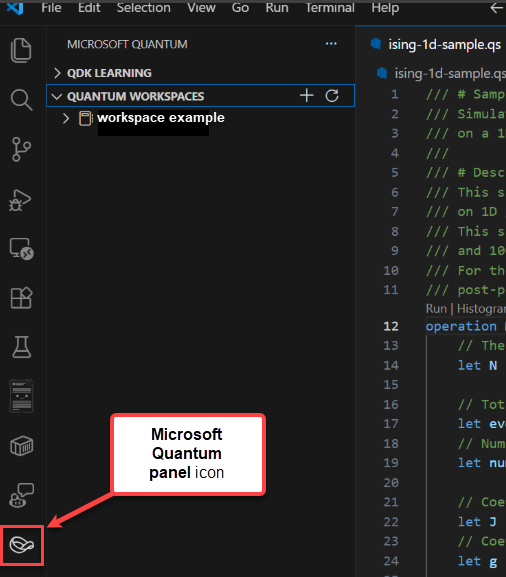Click ising-1d-sample.qs in the breadcrumb
506x577 pixels.
point(450,74)
